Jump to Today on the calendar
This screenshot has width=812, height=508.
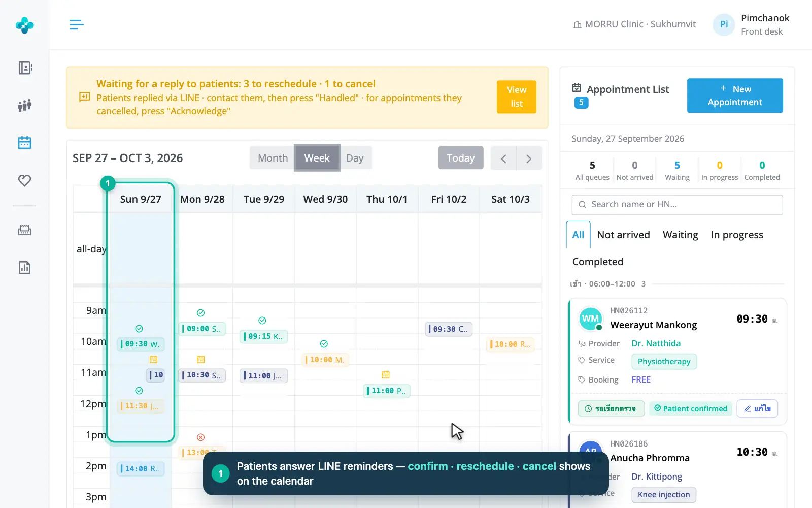click(x=461, y=158)
